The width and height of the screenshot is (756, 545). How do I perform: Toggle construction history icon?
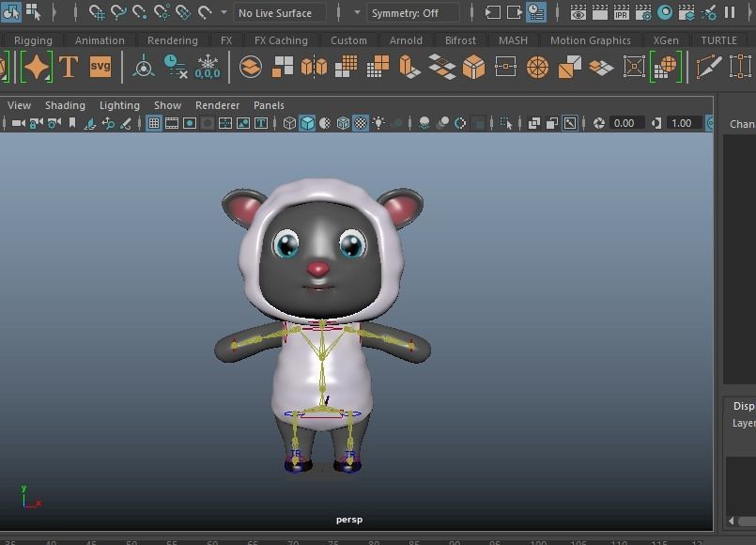click(535, 12)
